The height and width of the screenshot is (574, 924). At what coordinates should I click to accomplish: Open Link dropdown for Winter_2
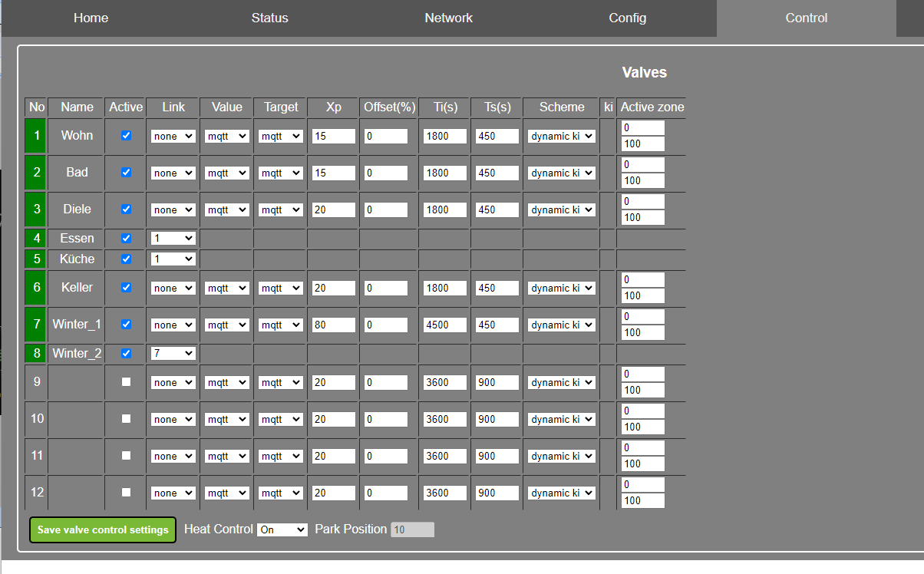click(x=173, y=354)
